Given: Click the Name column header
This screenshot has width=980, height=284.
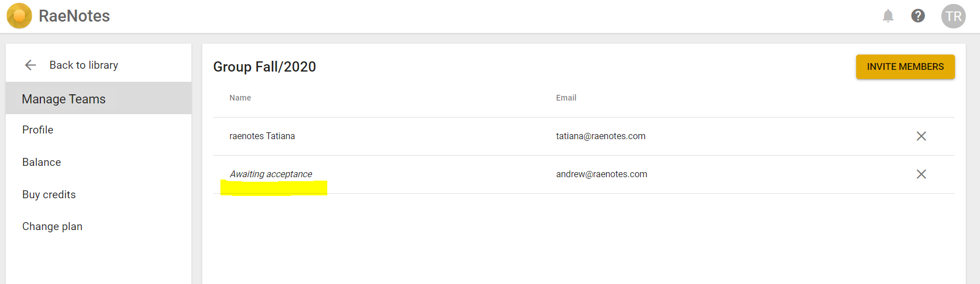Looking at the screenshot, I should coord(240,98).
